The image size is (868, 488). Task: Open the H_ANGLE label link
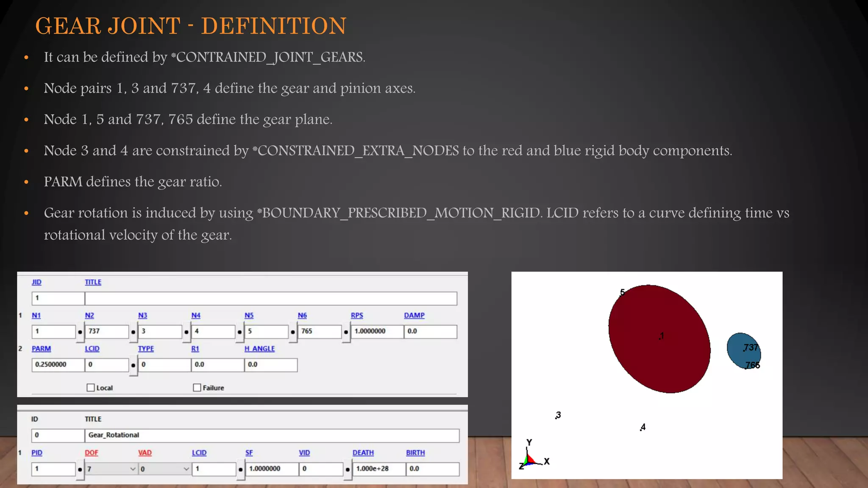259,349
